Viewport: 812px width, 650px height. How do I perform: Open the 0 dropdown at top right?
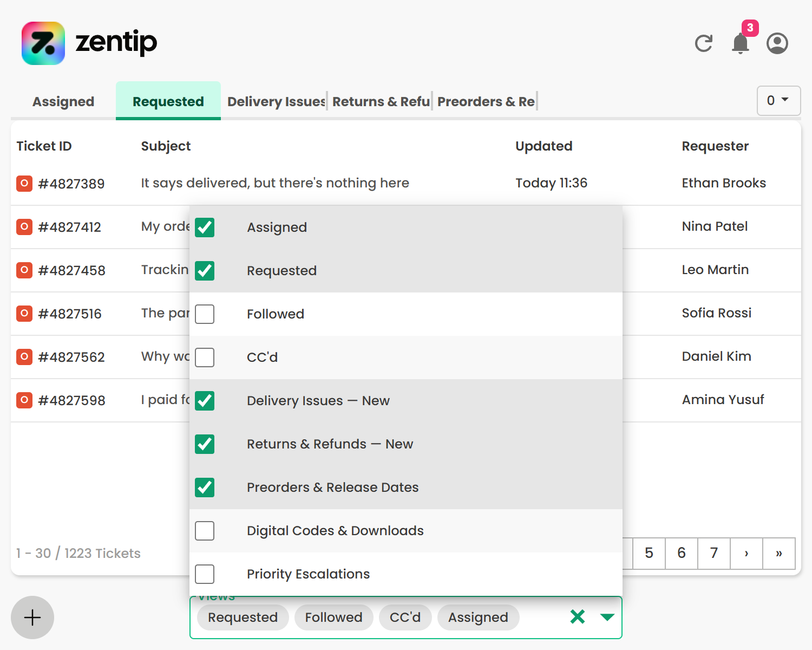click(x=778, y=101)
